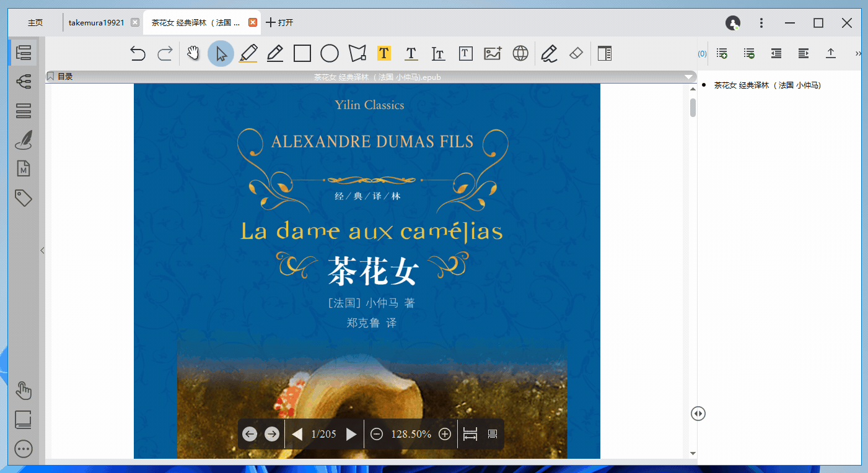Activate the eraser tool
This screenshot has width=868, height=473.
pos(576,53)
